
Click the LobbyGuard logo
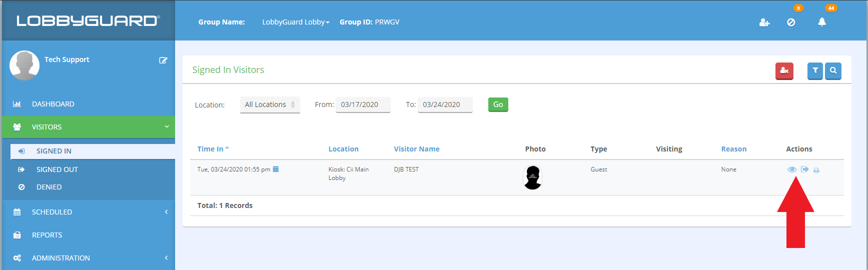click(x=88, y=20)
